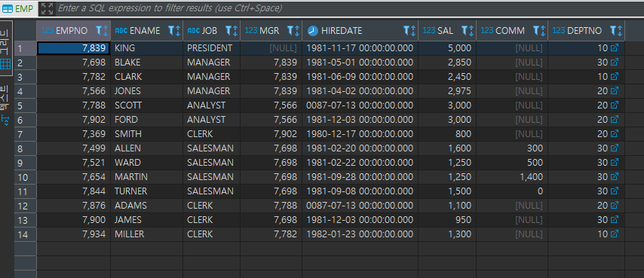Viewport: 644px width, 278px height.
Task: Open filter/sort icon on ENAME column
Action: (174, 30)
